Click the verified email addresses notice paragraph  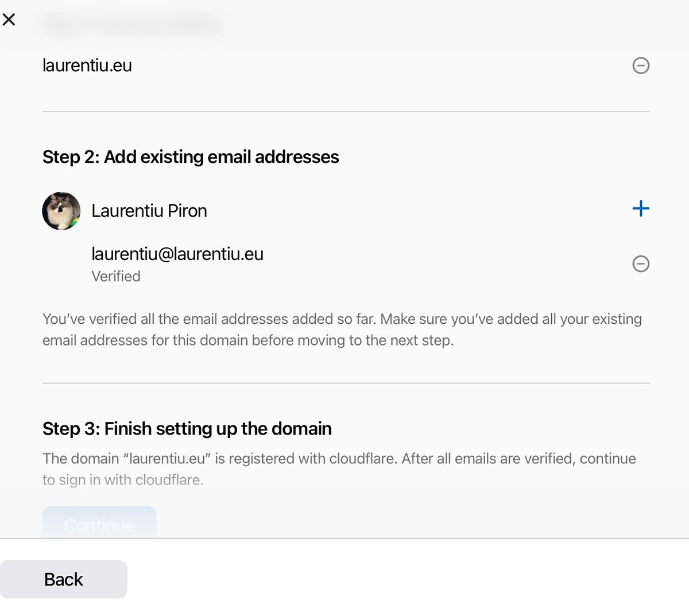point(342,330)
